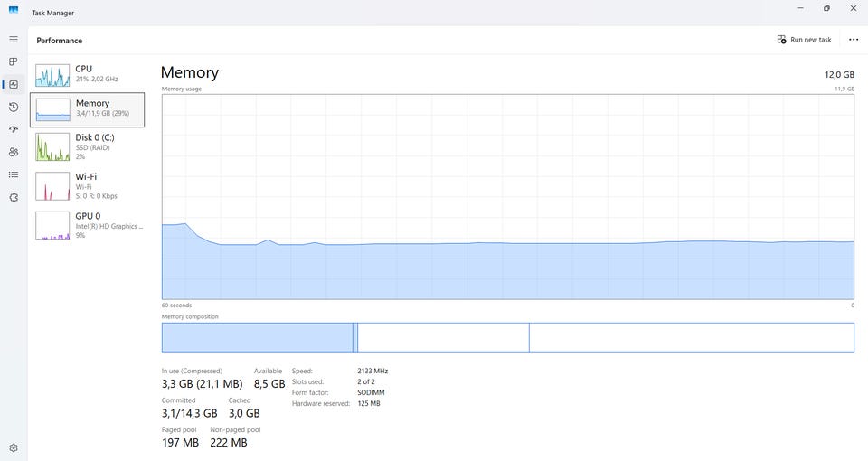Click the Wi-Fi mini graph thumbnail
Image resolution: width=868 pixels, height=461 pixels.
point(52,186)
